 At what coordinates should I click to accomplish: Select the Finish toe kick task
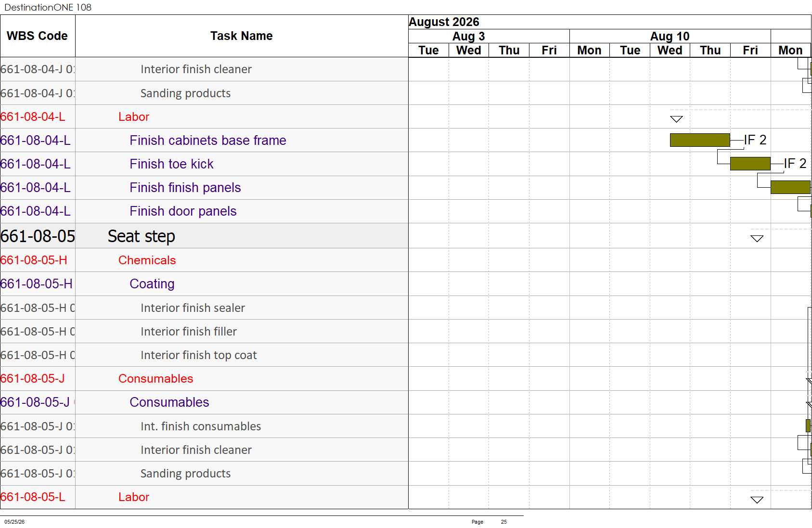(171, 164)
